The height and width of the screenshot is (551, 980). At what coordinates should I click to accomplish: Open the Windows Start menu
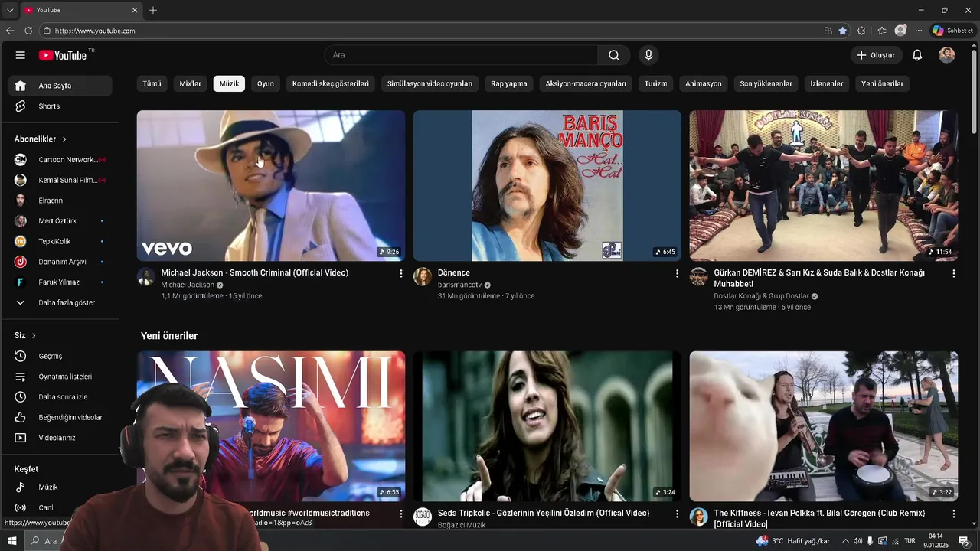12,541
